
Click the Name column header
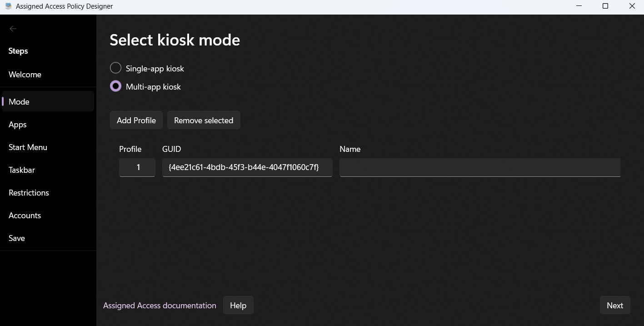coord(350,149)
